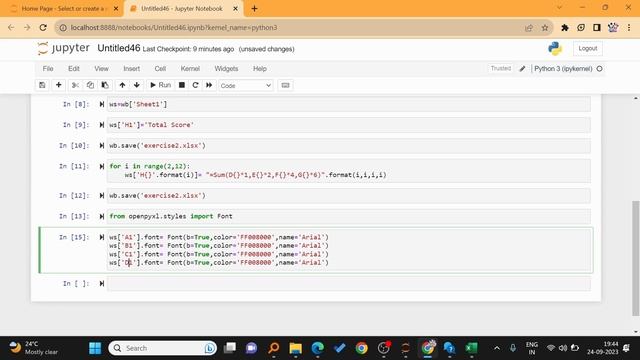Open Microsoft Edge from taskbar
This screenshot has height=360, width=640.
pyautogui.click(x=318, y=348)
